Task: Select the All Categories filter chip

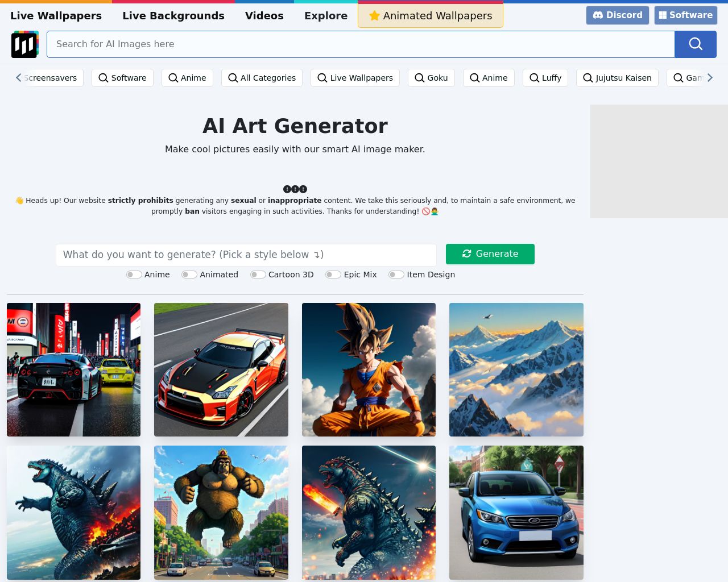Action: click(262, 78)
